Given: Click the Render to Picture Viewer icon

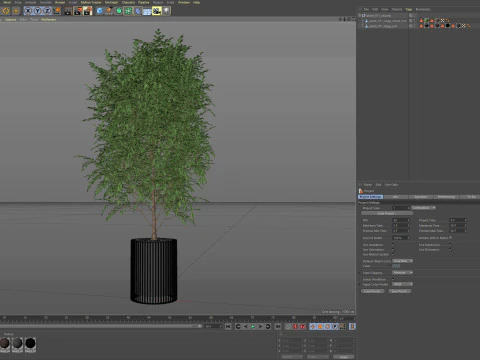Looking at the screenshot, I should coord(78,11).
